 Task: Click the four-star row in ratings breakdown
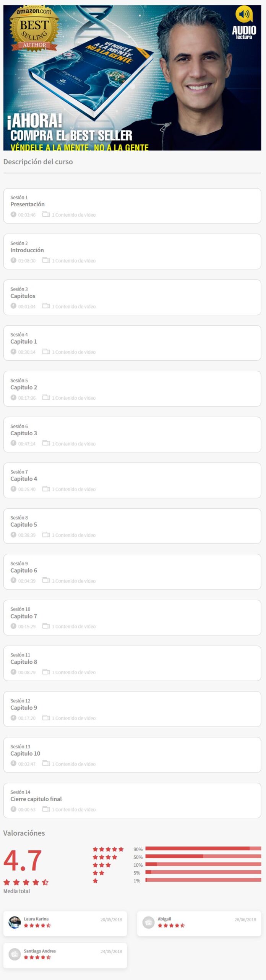point(177,857)
